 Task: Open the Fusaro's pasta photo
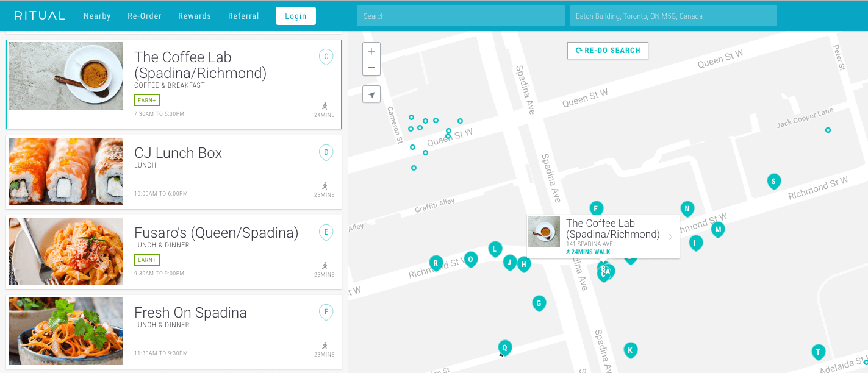[x=66, y=251]
